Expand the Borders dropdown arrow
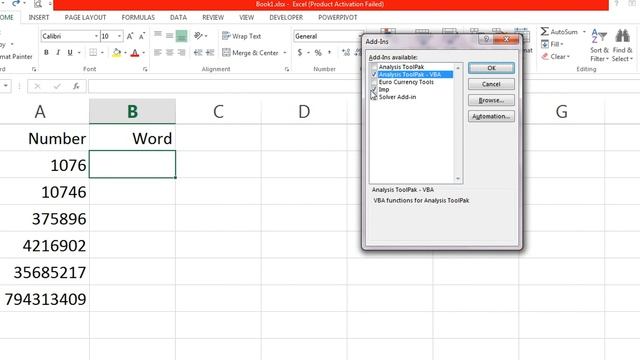The height and width of the screenshot is (360, 640). click(102, 53)
